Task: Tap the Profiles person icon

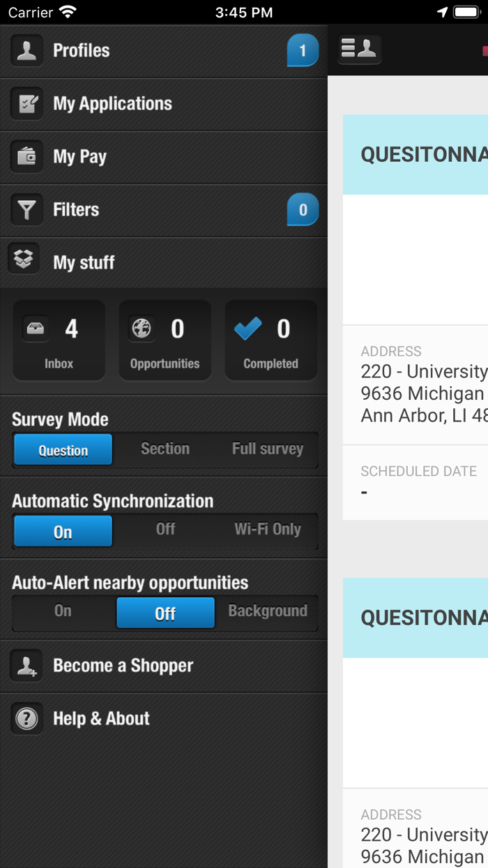Action: (x=26, y=51)
